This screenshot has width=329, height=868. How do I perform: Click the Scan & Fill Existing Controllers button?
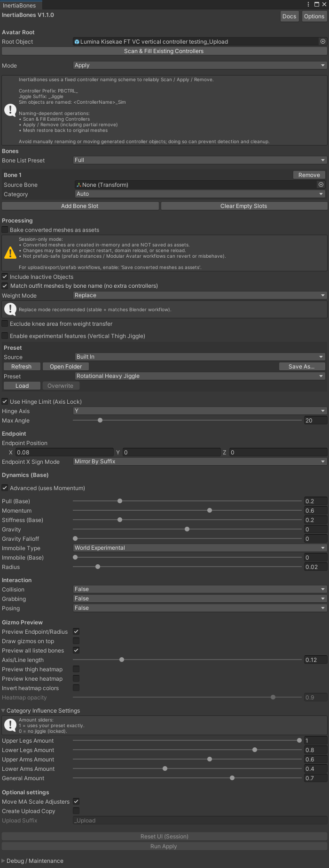(x=164, y=51)
